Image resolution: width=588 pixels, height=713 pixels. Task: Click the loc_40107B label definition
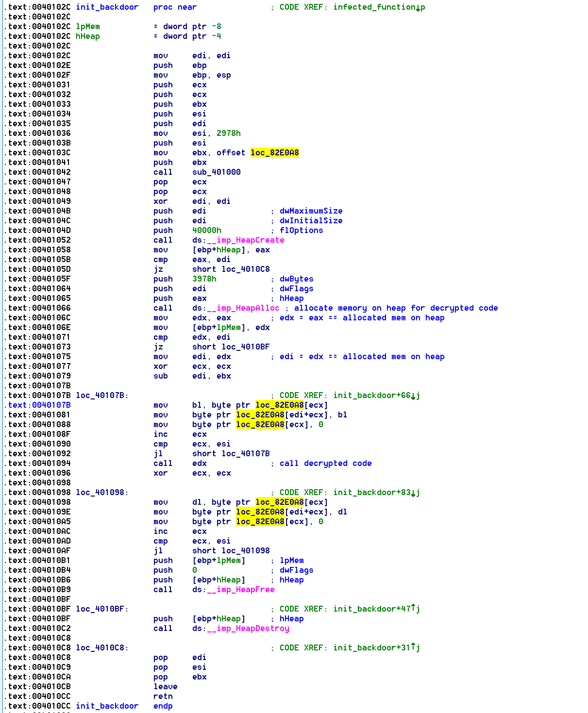point(102,396)
